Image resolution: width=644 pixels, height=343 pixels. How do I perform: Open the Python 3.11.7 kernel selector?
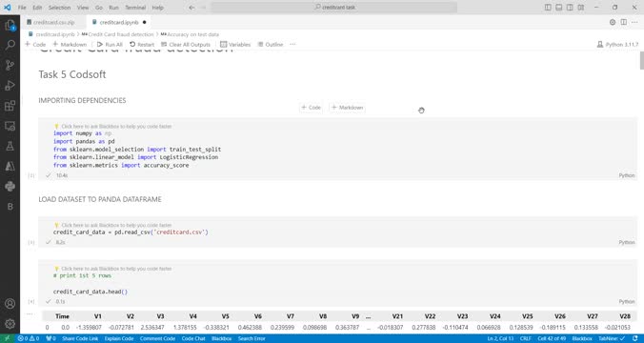[x=617, y=45]
